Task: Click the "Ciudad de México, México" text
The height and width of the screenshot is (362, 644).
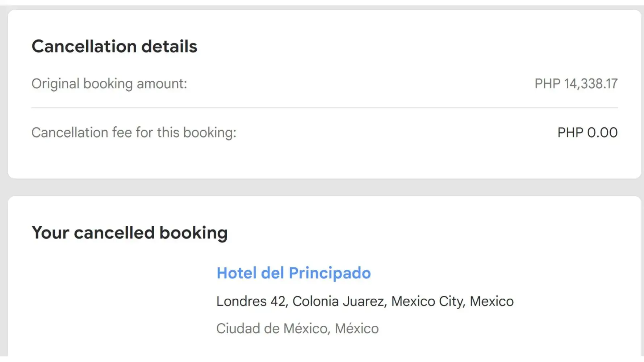Action: tap(297, 328)
